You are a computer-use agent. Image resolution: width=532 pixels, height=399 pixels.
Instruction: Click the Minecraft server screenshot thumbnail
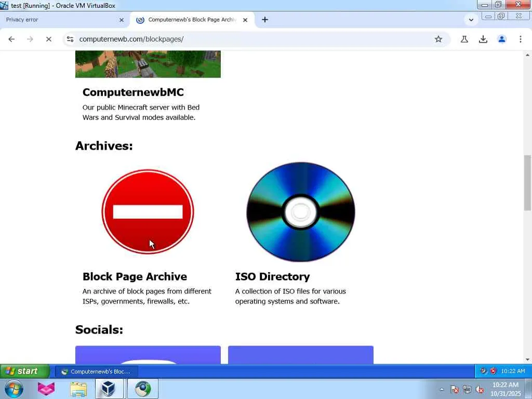click(148, 64)
